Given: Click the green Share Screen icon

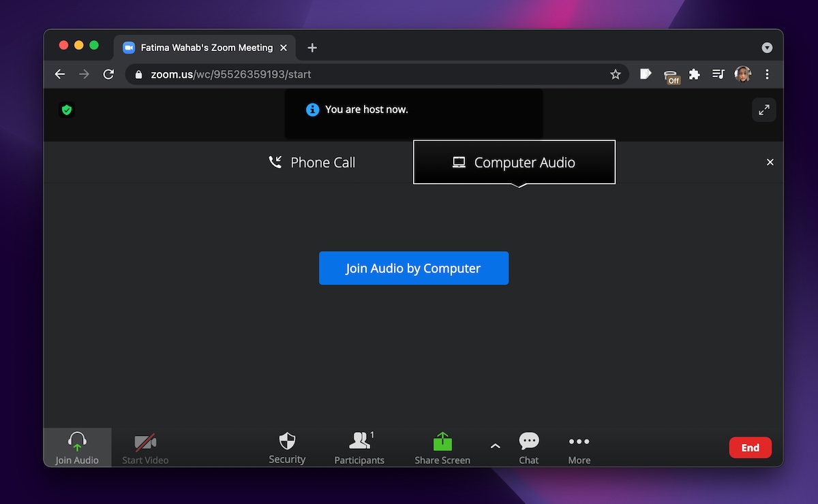Looking at the screenshot, I should 442,441.
